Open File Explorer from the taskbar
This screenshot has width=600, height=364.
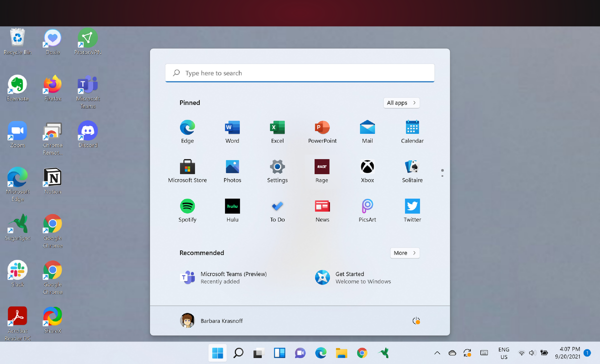point(341,353)
